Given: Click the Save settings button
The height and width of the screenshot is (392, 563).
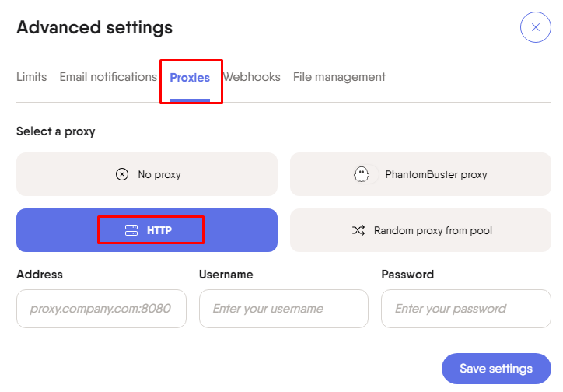Looking at the screenshot, I should click(496, 369).
